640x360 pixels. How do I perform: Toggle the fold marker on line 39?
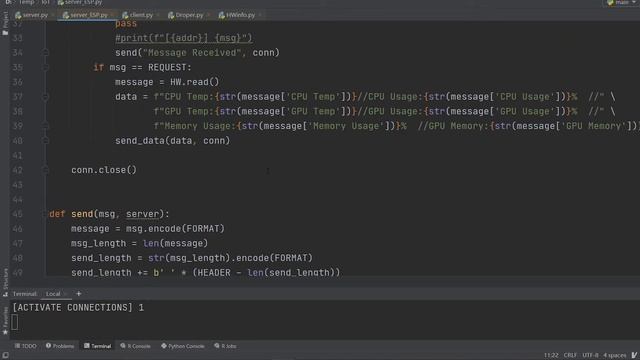tap(46, 126)
